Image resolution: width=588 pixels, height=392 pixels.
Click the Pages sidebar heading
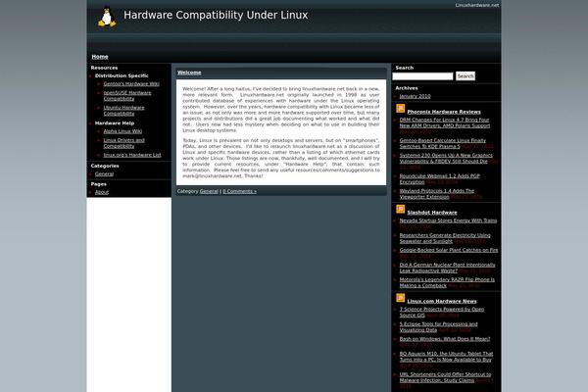pos(99,184)
